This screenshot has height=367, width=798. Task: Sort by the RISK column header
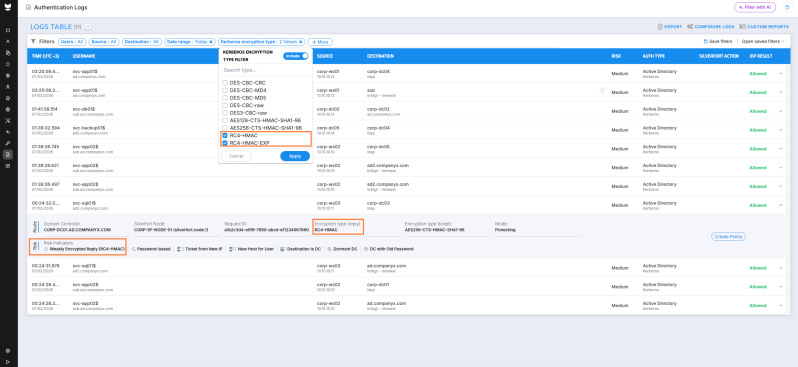[x=616, y=56]
